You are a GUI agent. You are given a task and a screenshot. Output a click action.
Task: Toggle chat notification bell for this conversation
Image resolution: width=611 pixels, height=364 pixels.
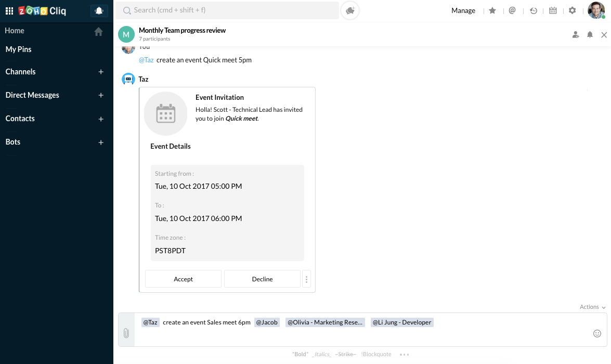tap(590, 35)
